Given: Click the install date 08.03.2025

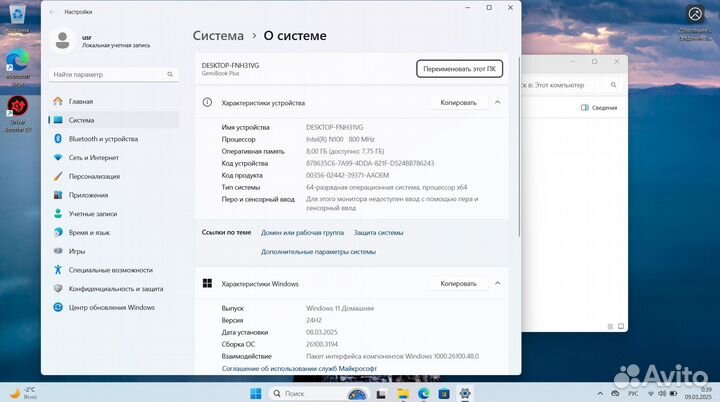Looking at the screenshot, I should coord(321,332).
